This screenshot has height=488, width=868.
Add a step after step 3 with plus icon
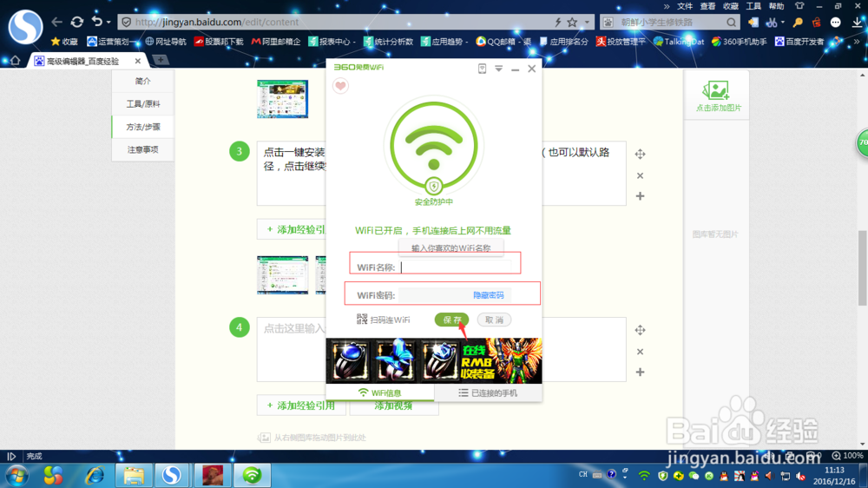click(x=640, y=196)
